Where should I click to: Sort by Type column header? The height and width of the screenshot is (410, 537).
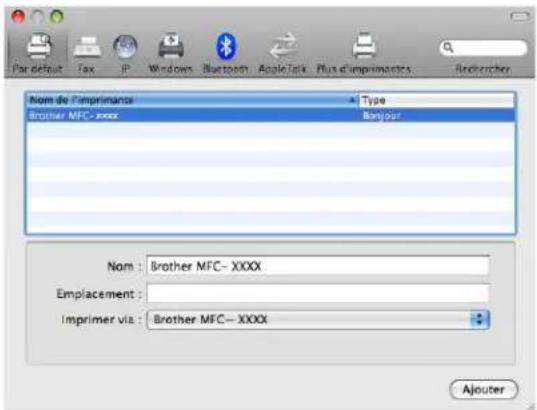click(436, 100)
